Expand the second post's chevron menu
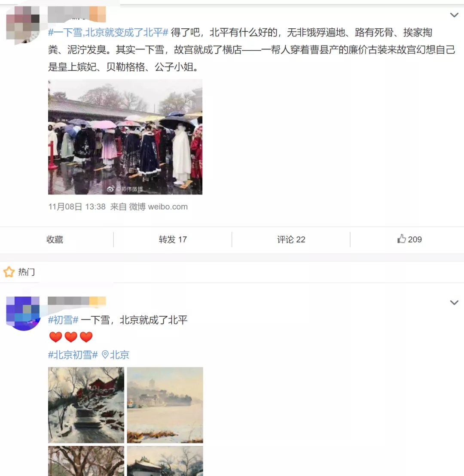 coord(454,302)
